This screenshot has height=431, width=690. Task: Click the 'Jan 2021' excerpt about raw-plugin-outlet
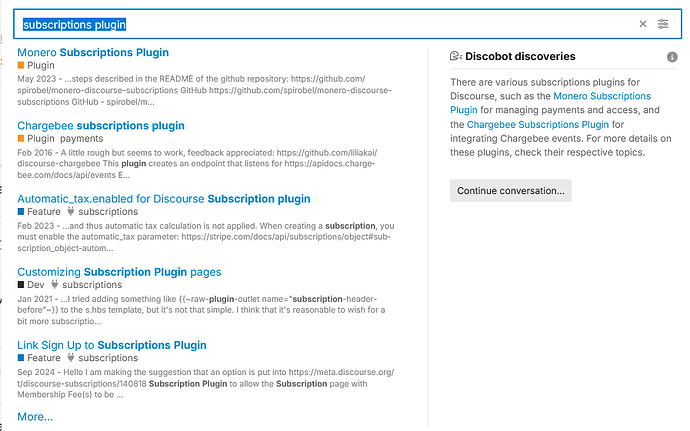click(201, 310)
